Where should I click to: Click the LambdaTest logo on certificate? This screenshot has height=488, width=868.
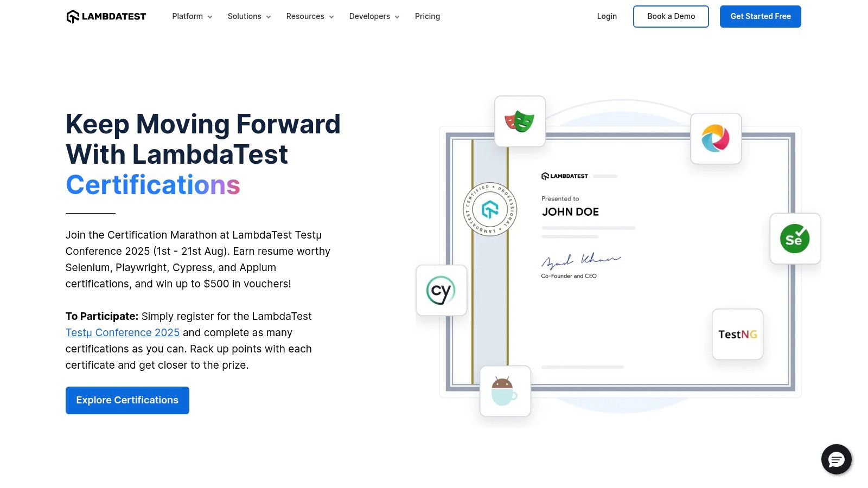click(565, 176)
